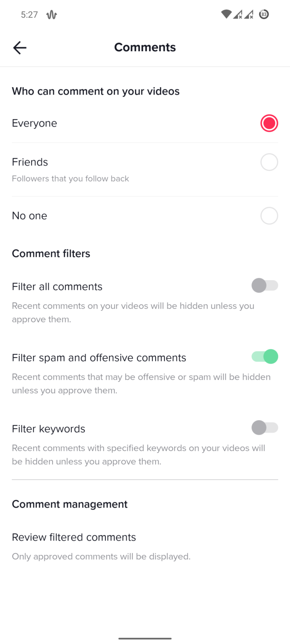Tap the Comment filters section header
Viewport: 290px width, 644px height.
point(51,253)
